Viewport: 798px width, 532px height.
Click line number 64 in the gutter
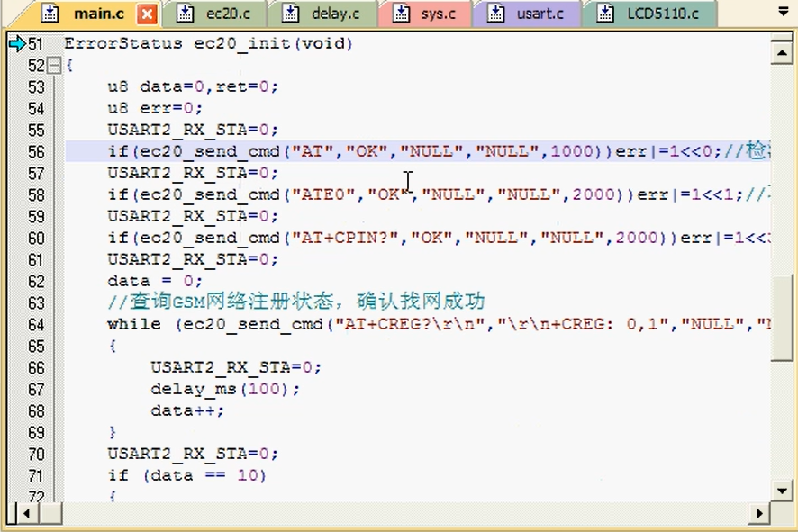click(36, 325)
